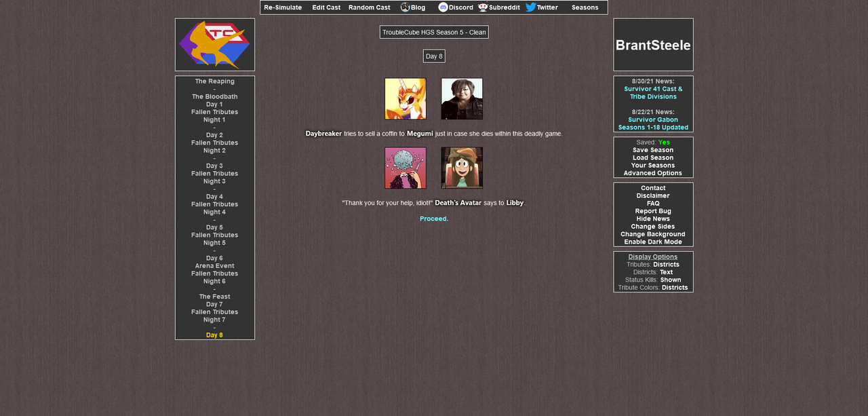Screen dimensions: 868x416
Task: Click the Blog globe icon
Action: 405,7
